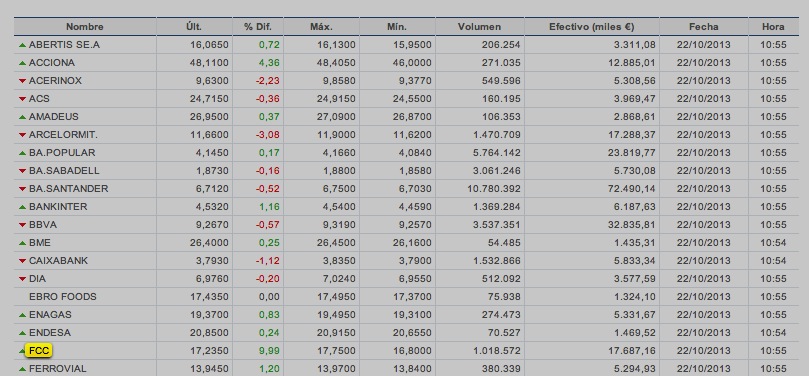The height and width of the screenshot is (376, 809).
Task: Sort by the Últ. column header
Action: coord(194,27)
